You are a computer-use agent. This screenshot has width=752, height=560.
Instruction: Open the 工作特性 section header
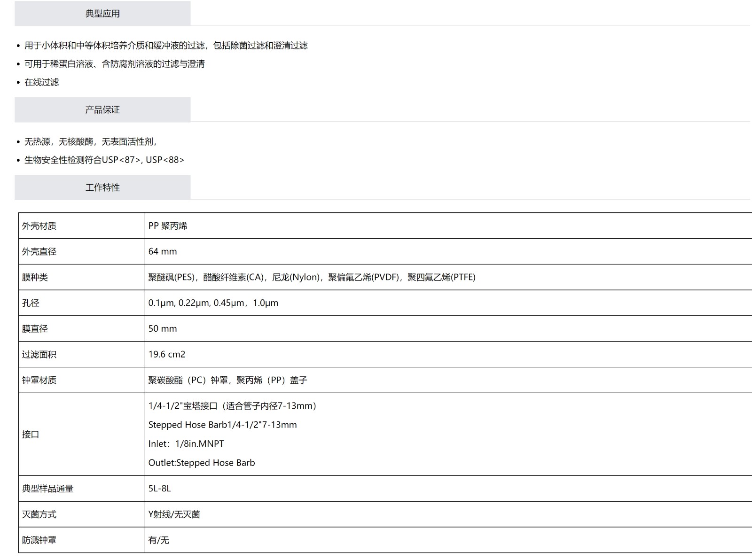(102, 188)
